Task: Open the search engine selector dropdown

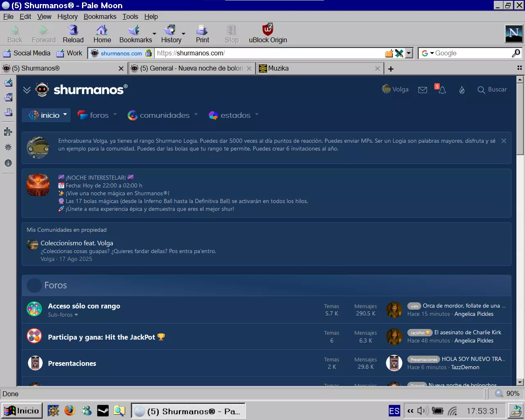Action: click(x=432, y=53)
